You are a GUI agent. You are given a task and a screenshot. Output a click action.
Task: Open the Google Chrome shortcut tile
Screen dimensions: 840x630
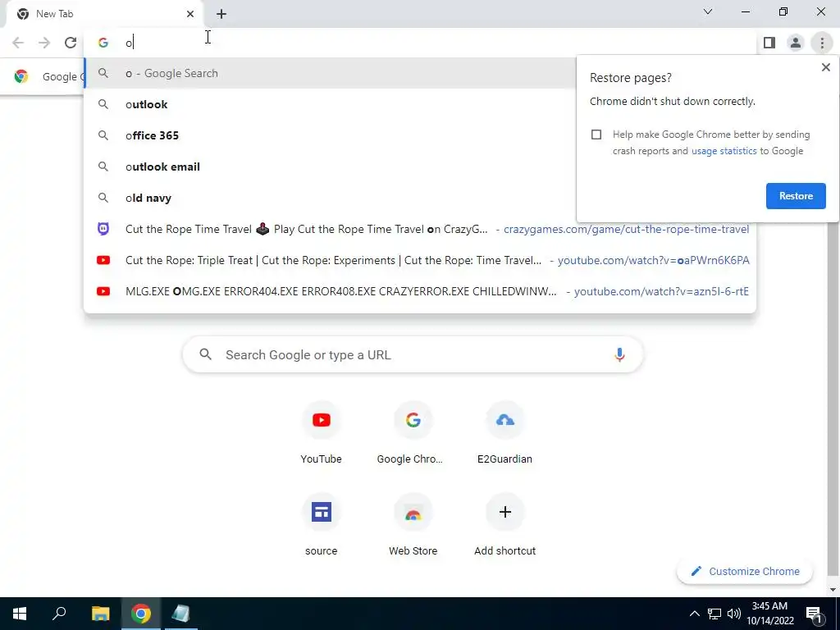coord(413,435)
